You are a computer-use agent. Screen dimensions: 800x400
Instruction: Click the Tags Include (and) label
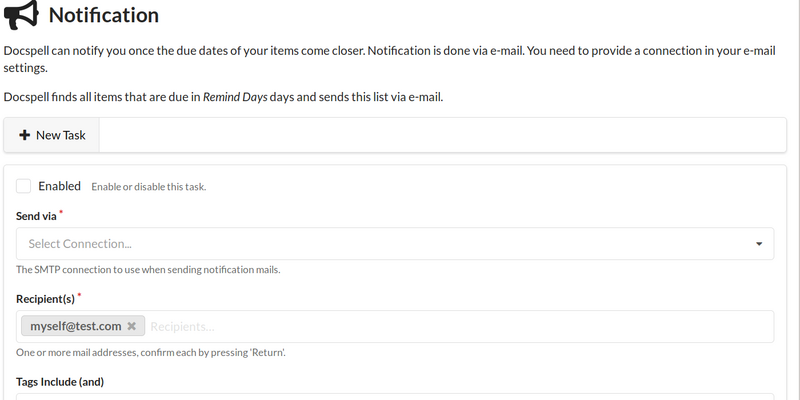click(60, 381)
